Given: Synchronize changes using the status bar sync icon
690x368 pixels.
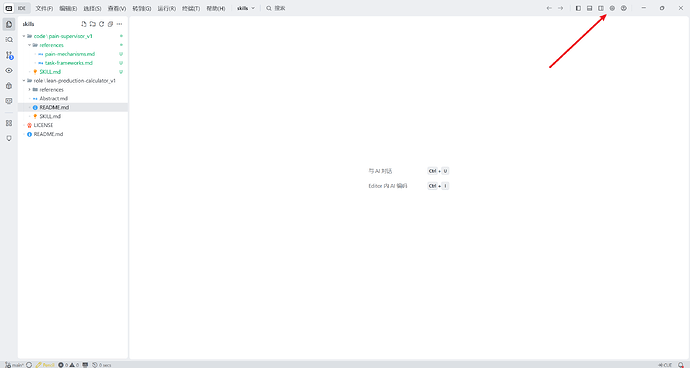Looking at the screenshot, I should tap(29, 364).
